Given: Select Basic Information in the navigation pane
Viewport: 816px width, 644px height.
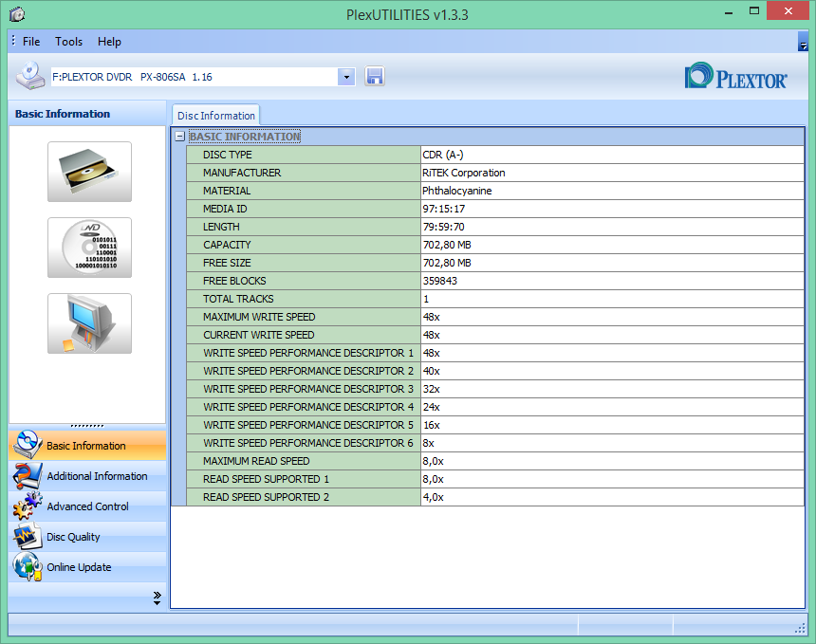Looking at the screenshot, I should 87,446.
